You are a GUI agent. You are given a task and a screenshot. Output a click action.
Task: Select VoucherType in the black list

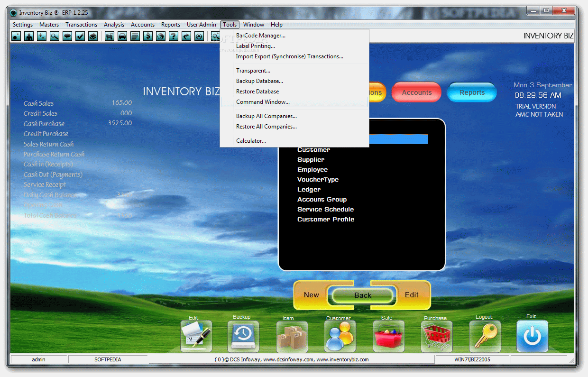(318, 180)
